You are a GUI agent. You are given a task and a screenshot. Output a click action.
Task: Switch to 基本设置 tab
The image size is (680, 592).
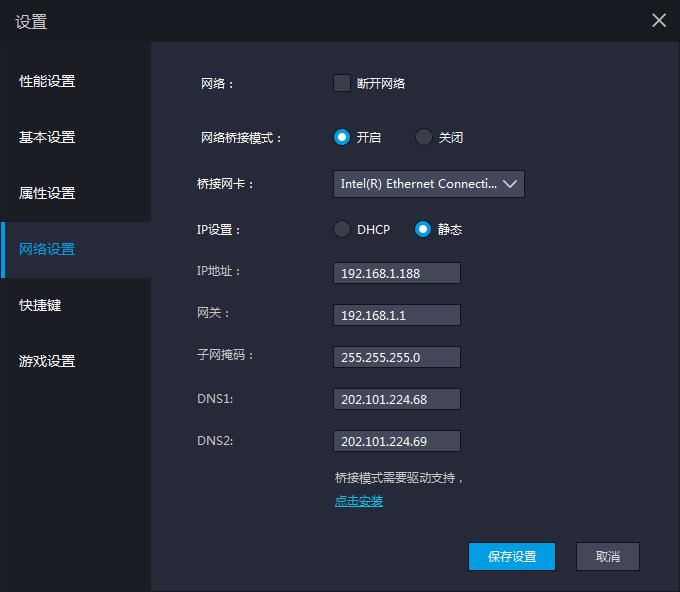(x=75, y=137)
